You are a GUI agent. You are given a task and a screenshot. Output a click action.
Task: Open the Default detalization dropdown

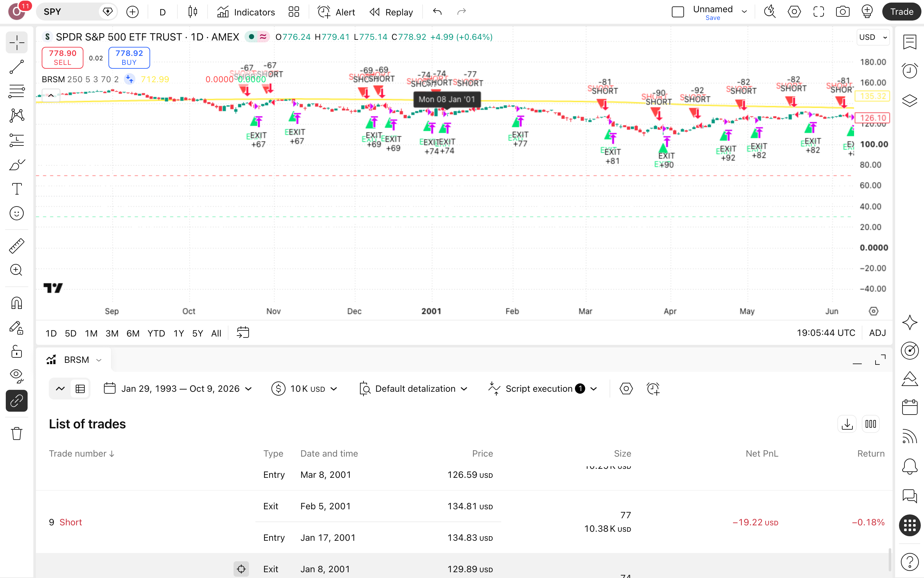414,389
